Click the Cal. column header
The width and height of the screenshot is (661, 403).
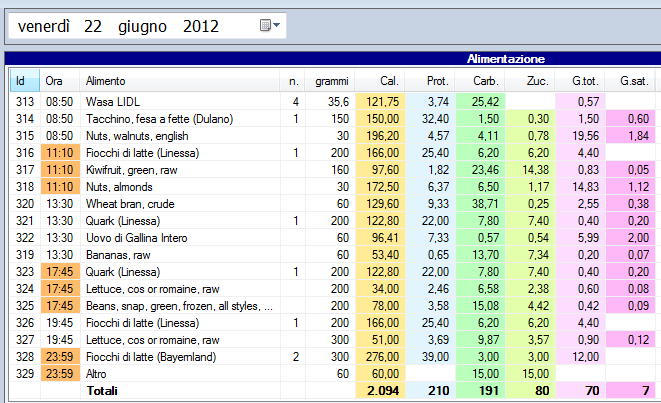click(x=380, y=81)
